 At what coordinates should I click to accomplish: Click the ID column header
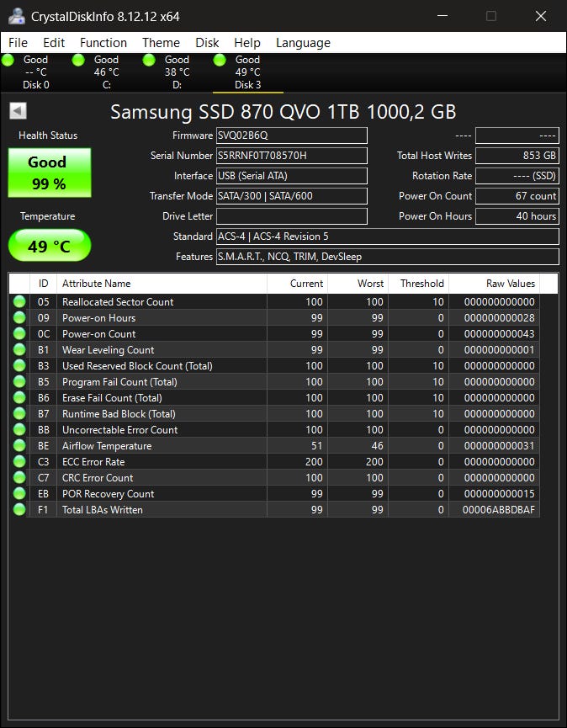pos(43,284)
